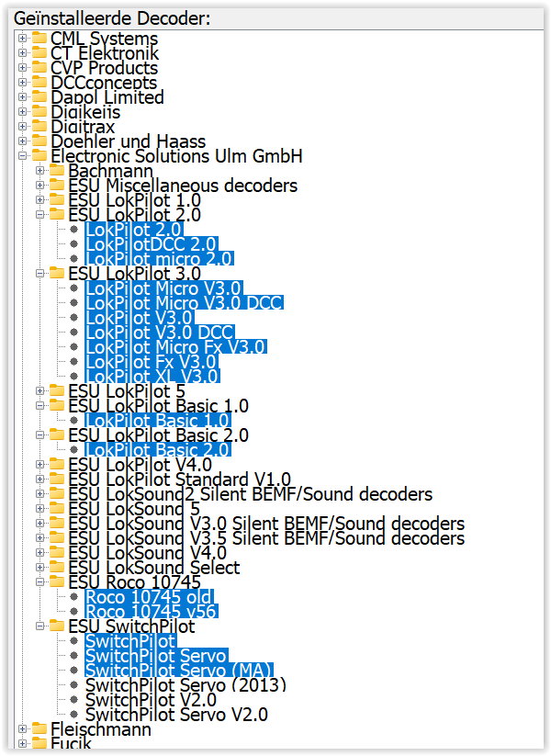Screen dimensions: 551x756
Task: Click the Fleischmann folder icon
Action: 39,729
